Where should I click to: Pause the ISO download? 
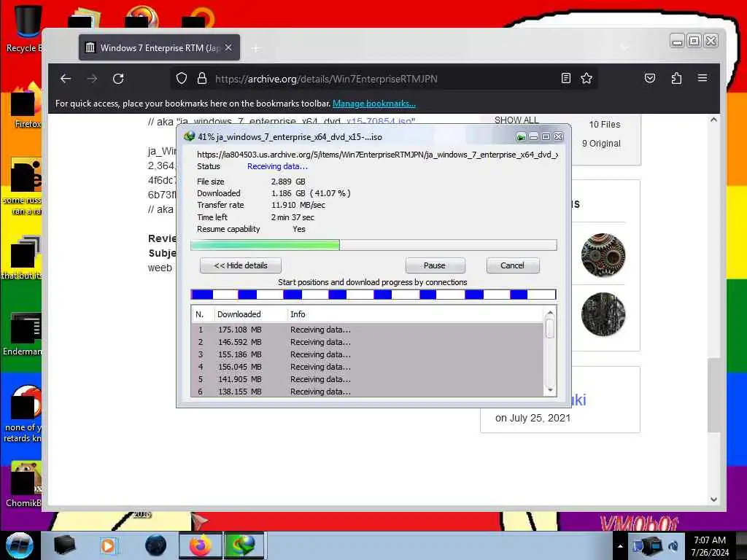point(435,265)
